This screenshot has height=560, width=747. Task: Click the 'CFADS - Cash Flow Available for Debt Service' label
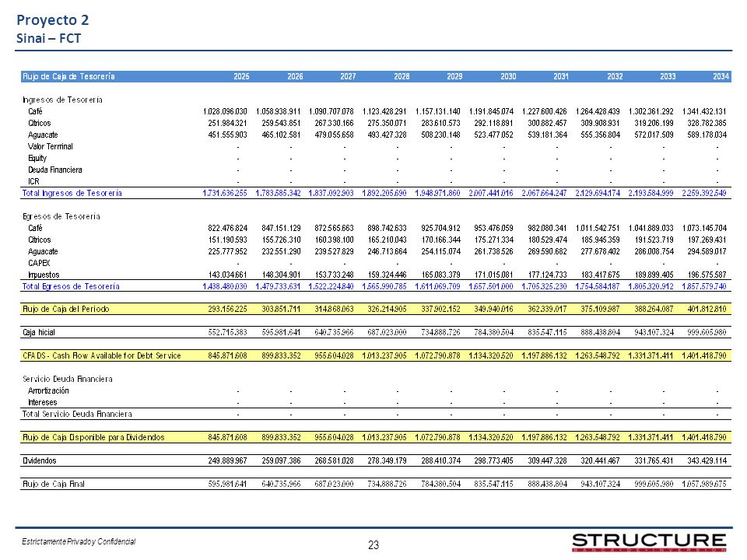pyautogui.click(x=101, y=355)
